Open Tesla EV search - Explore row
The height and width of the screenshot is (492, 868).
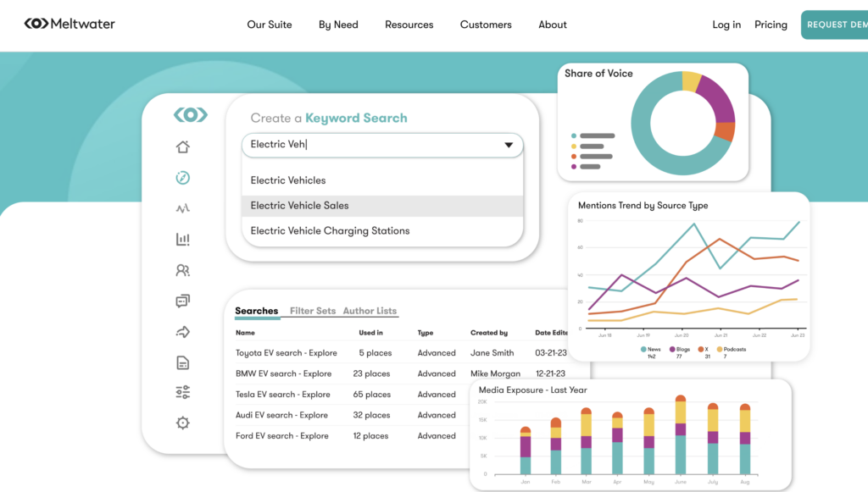tap(283, 394)
